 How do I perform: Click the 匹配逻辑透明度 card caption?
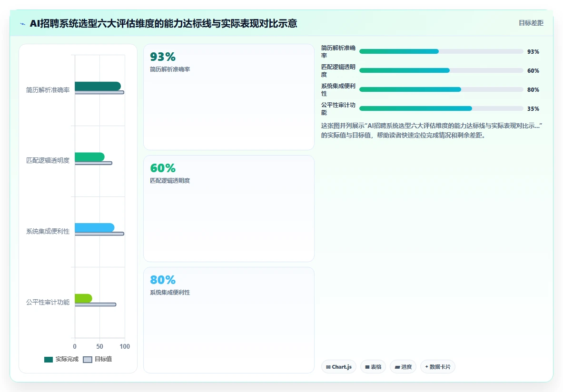pos(170,181)
